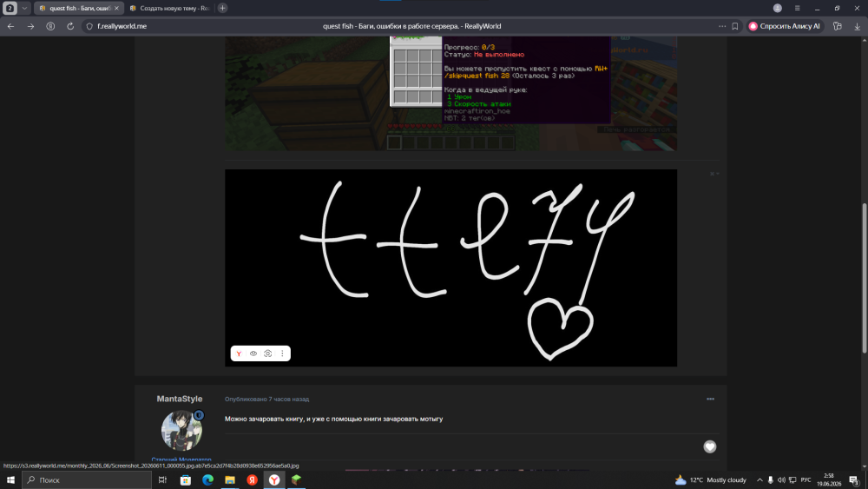Open the MantaStyle profile name link
Viewport: 868px width, 489px height.
[180, 399]
